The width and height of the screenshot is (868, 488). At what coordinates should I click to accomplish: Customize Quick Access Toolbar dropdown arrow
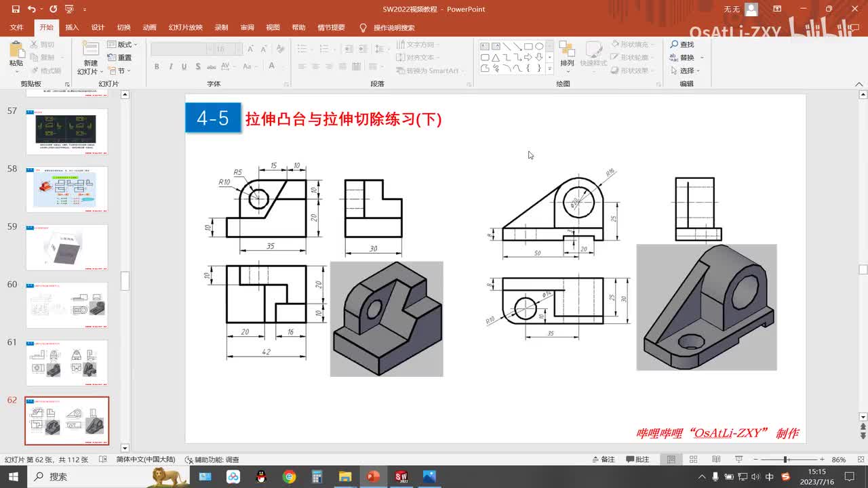tap(85, 9)
